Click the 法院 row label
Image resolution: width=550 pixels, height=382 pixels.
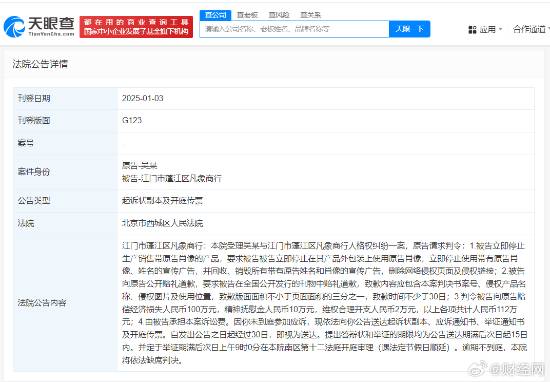point(26,223)
